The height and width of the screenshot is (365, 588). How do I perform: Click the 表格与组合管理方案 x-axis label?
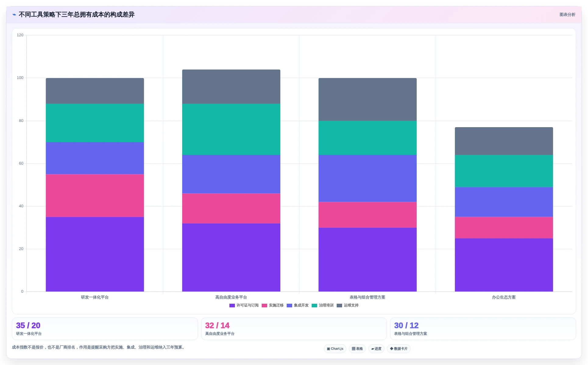pos(367,297)
